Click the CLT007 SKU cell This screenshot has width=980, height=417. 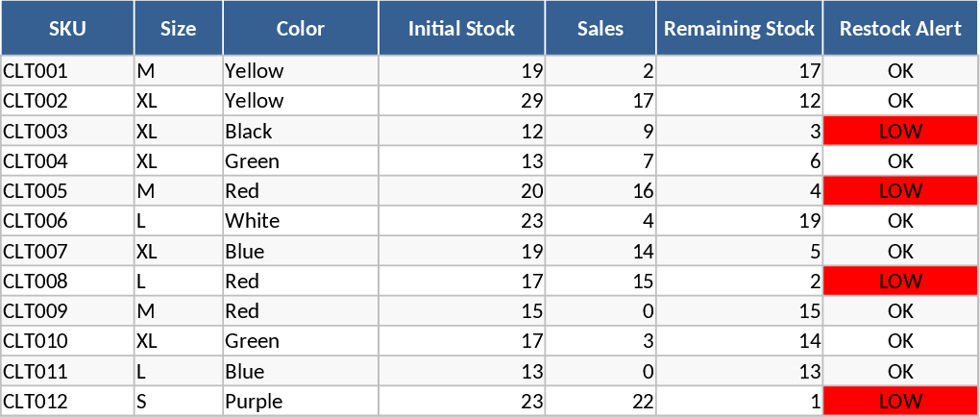click(67, 252)
